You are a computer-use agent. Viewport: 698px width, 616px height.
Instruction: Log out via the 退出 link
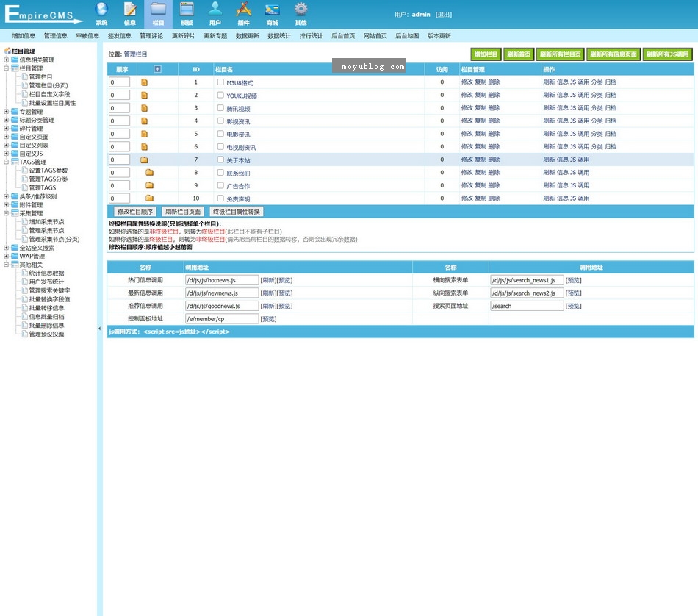click(444, 15)
